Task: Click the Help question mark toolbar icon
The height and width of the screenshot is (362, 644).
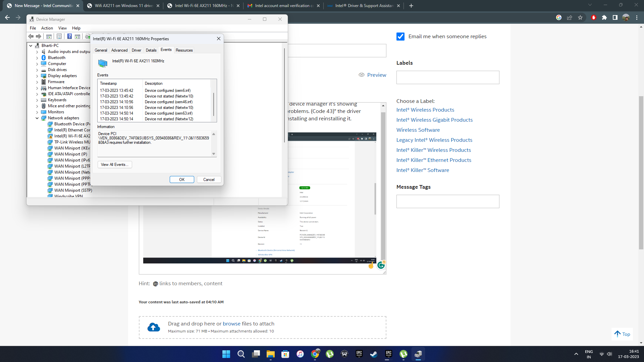Action: 70,36
